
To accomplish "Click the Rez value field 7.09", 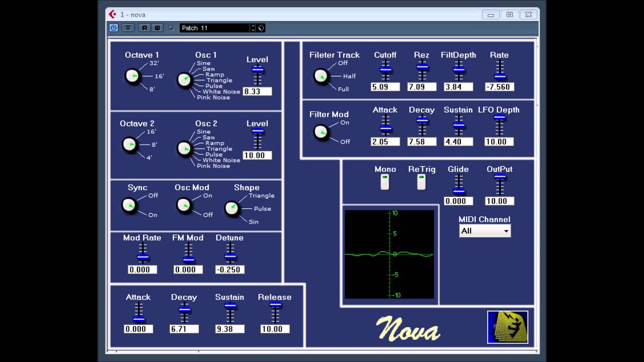I will (x=422, y=87).
